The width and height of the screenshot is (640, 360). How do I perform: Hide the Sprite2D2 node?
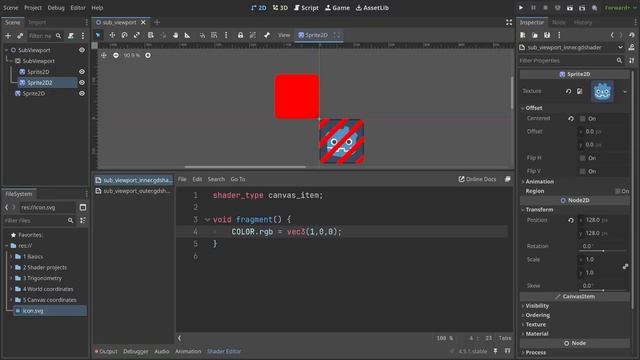(x=82, y=82)
